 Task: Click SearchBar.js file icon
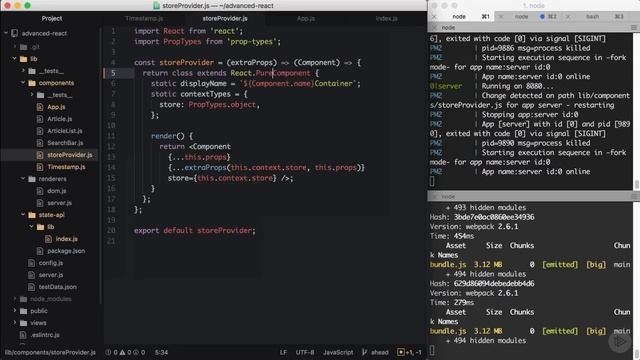point(40,143)
